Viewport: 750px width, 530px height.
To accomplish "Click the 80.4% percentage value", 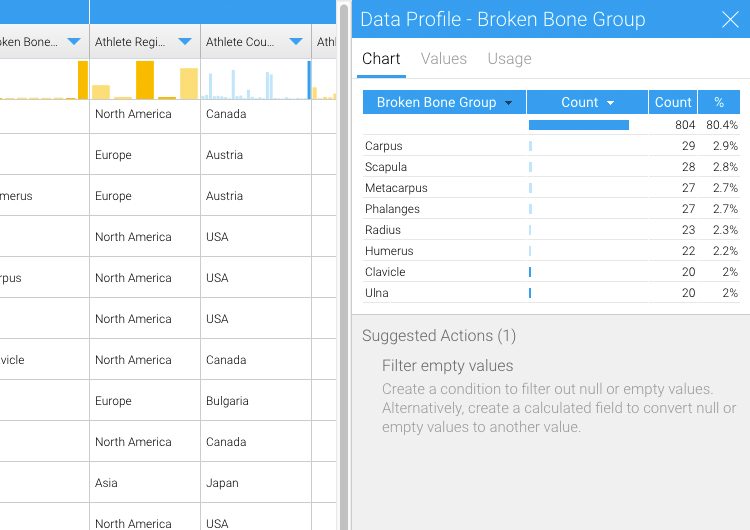I will tap(721, 125).
